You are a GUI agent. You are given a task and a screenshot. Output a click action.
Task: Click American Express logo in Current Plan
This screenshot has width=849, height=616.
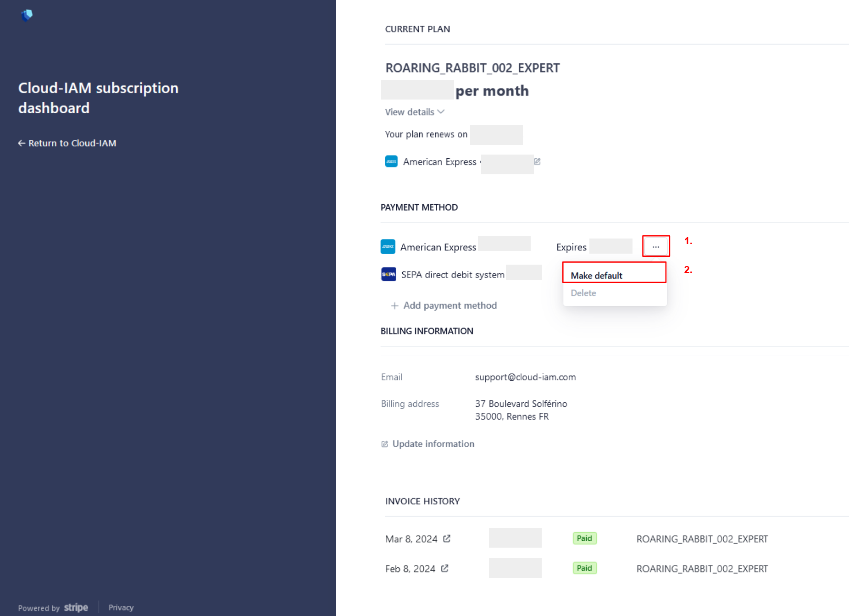click(391, 161)
